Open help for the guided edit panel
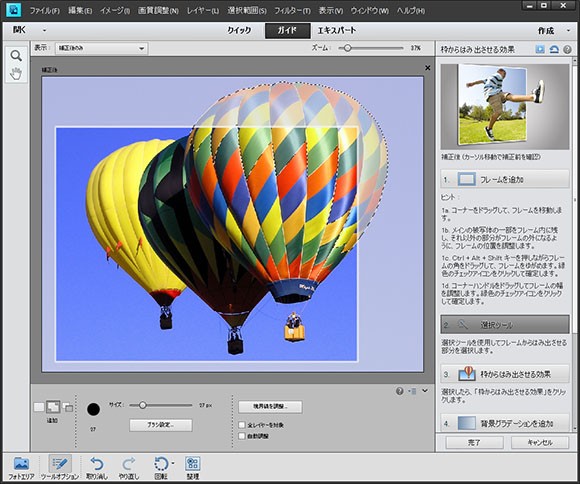This screenshot has height=484, width=580. coord(567,49)
